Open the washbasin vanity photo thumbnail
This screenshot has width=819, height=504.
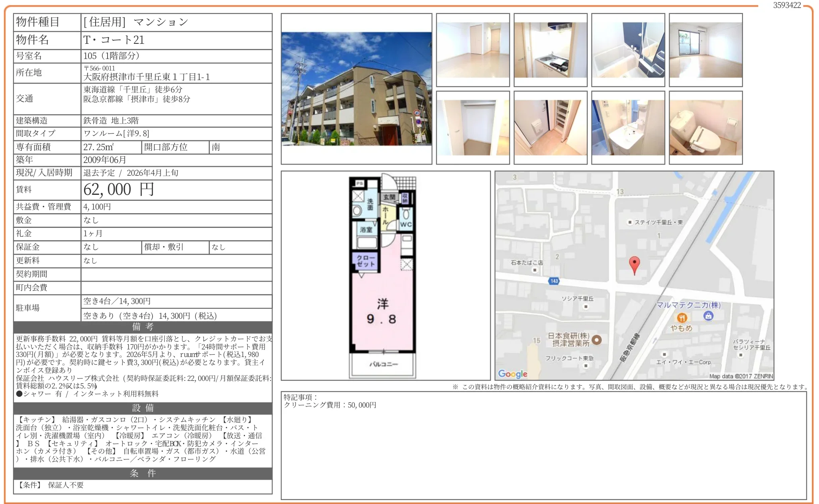click(628, 127)
